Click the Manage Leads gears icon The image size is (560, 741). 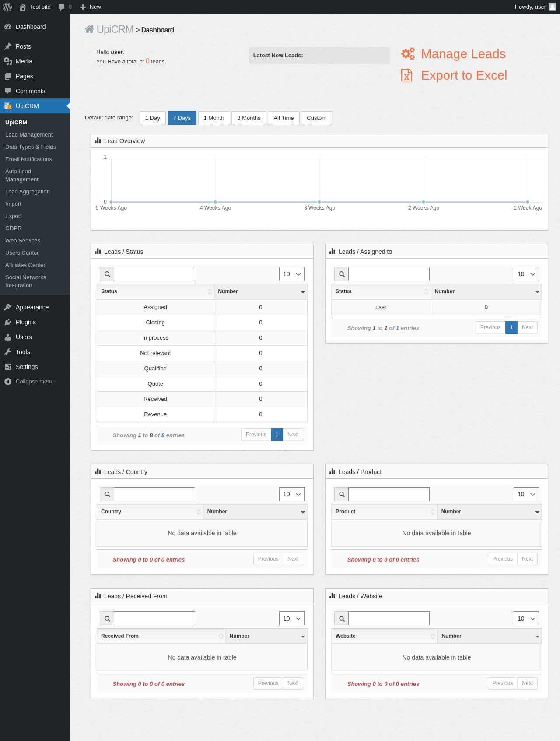(408, 54)
